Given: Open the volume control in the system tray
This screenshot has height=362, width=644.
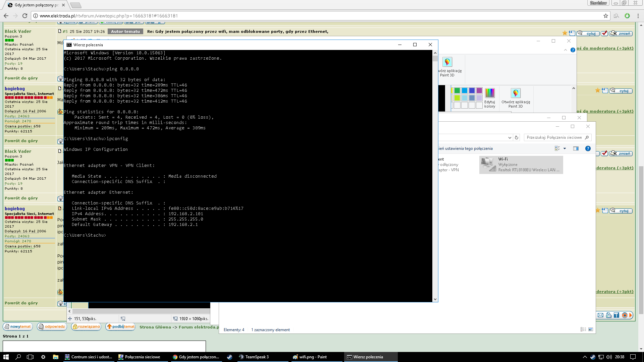Looking at the screenshot, I should pyautogui.click(x=609, y=357).
